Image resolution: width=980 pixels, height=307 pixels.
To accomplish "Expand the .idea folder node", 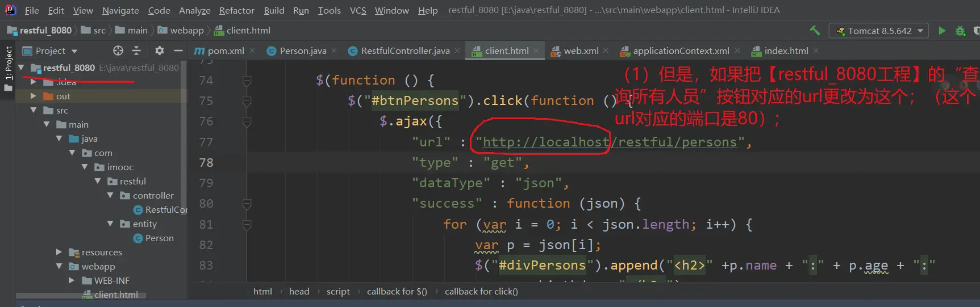I will click(34, 82).
